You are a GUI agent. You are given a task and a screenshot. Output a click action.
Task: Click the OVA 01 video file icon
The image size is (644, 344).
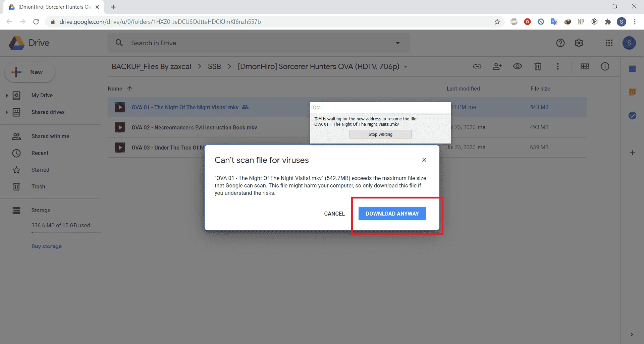[120, 107]
